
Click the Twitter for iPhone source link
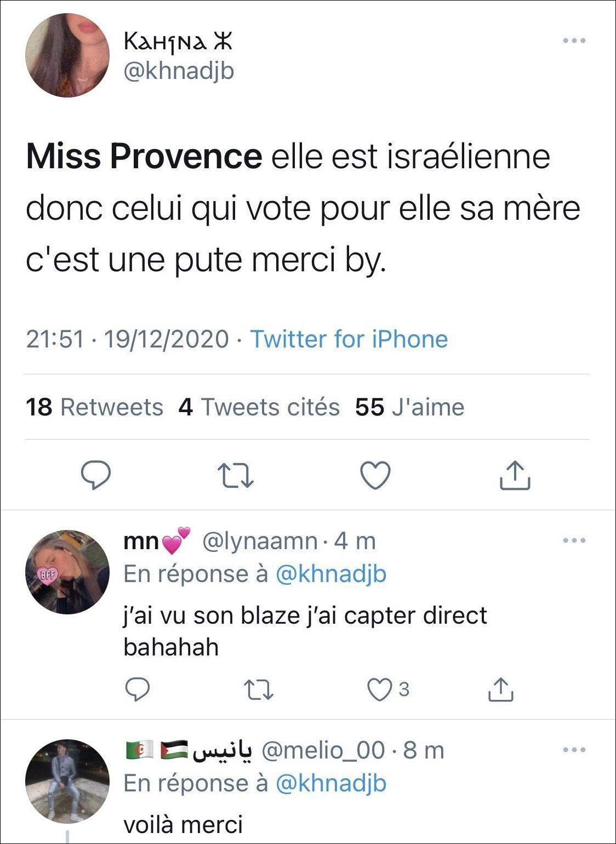[x=349, y=339]
